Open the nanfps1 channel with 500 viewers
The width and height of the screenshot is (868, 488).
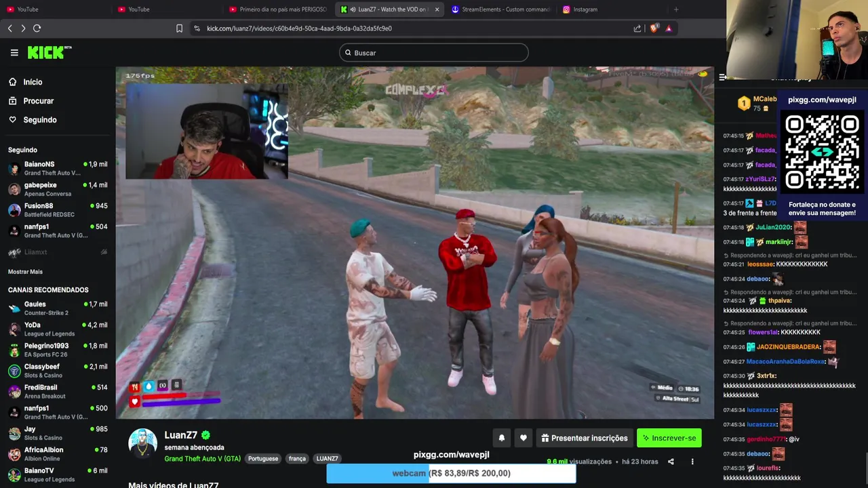coord(58,412)
